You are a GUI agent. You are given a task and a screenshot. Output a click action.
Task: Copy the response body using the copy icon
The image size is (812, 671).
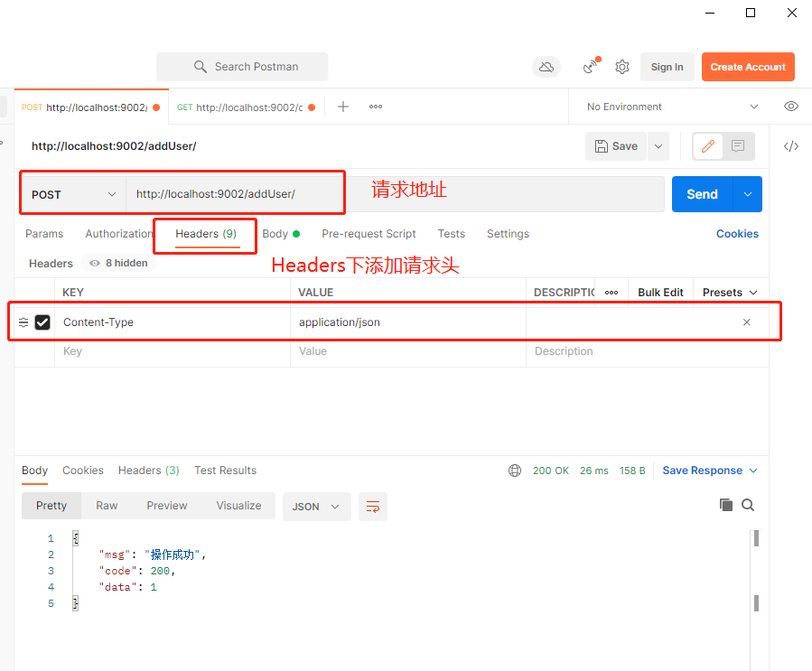point(726,505)
